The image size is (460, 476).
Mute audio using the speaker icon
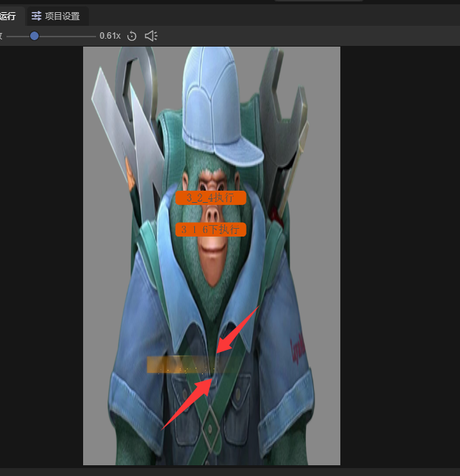tap(150, 36)
